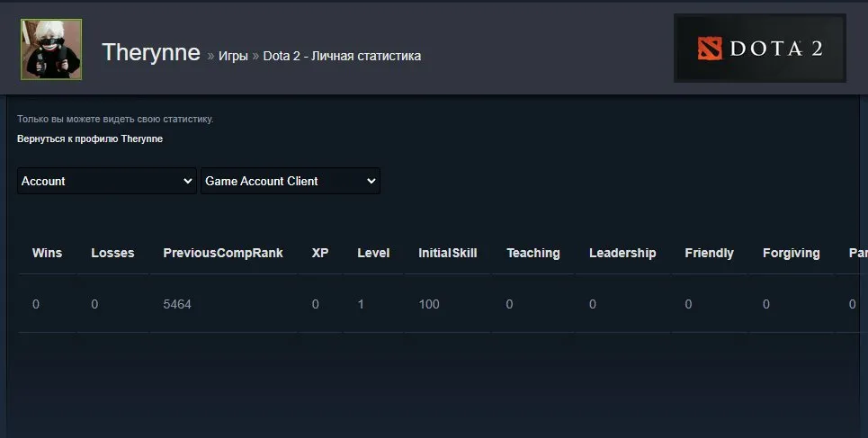Select the Level column header
The image size is (868, 438).
[373, 253]
